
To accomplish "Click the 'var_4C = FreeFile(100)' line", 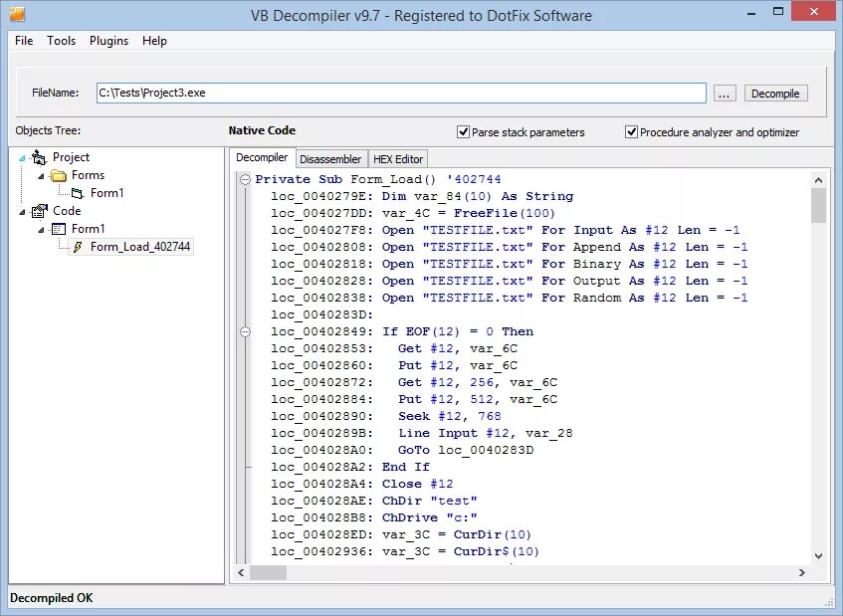I will pos(413,213).
